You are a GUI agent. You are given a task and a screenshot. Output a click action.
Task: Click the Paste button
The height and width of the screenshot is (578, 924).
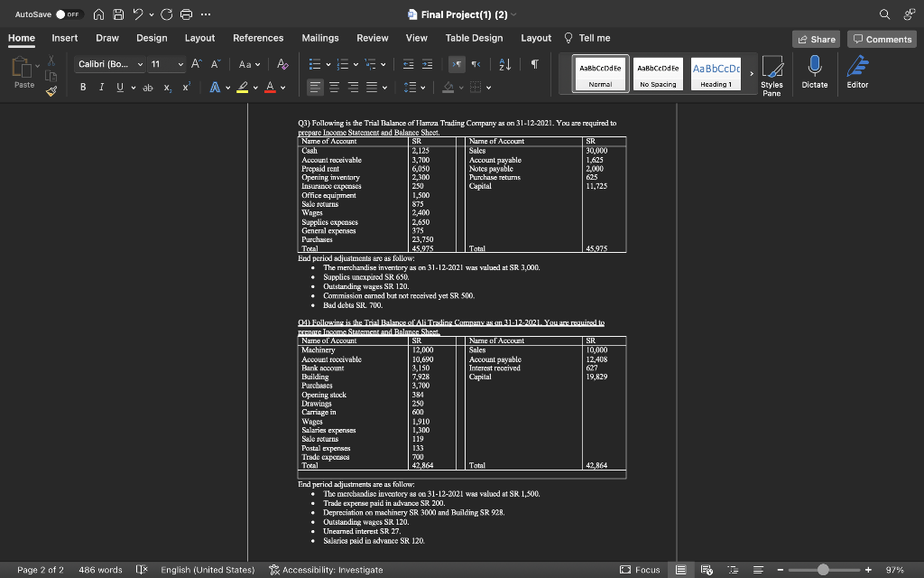pyautogui.click(x=23, y=72)
